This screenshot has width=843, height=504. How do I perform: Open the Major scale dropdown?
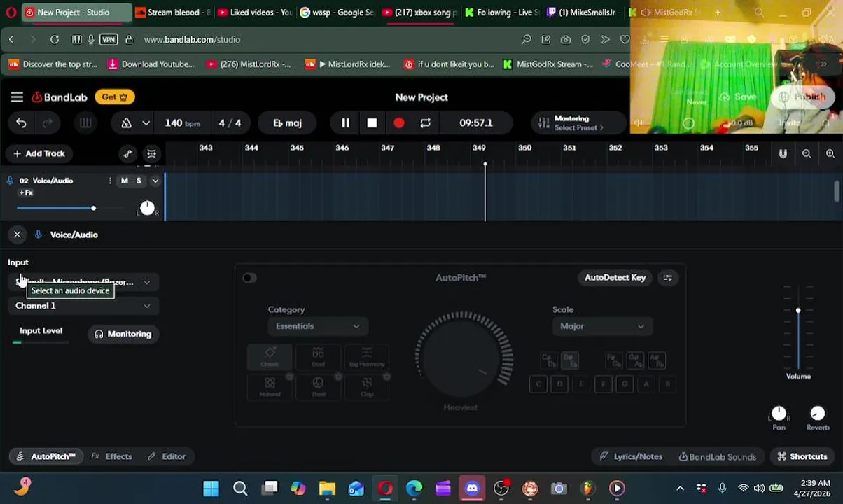pyautogui.click(x=602, y=326)
